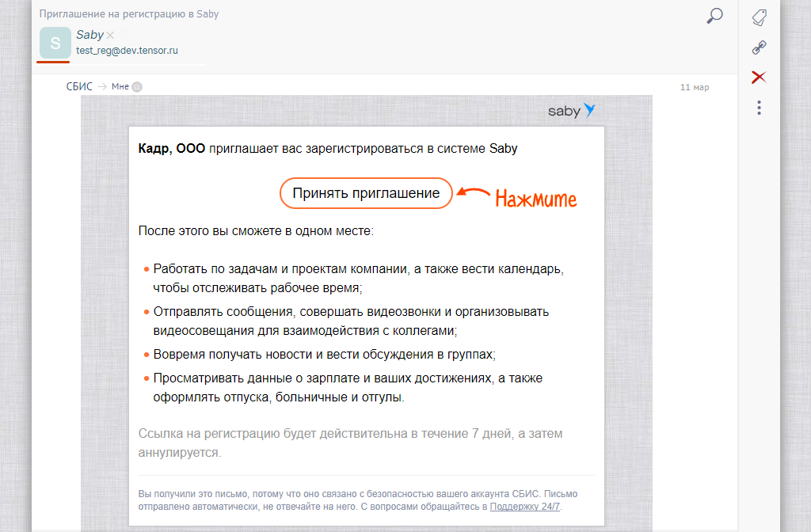Click the Saby sender name
The height and width of the screenshot is (532, 811).
click(x=89, y=35)
